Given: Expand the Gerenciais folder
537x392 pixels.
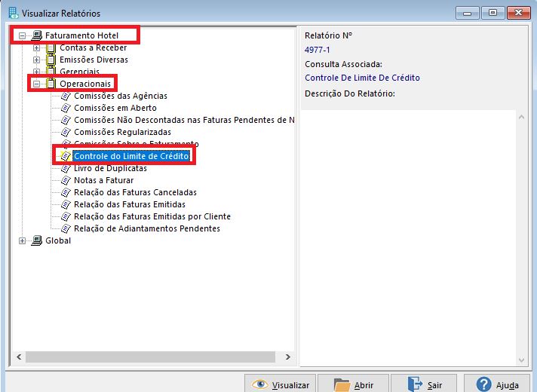Looking at the screenshot, I should [x=37, y=72].
